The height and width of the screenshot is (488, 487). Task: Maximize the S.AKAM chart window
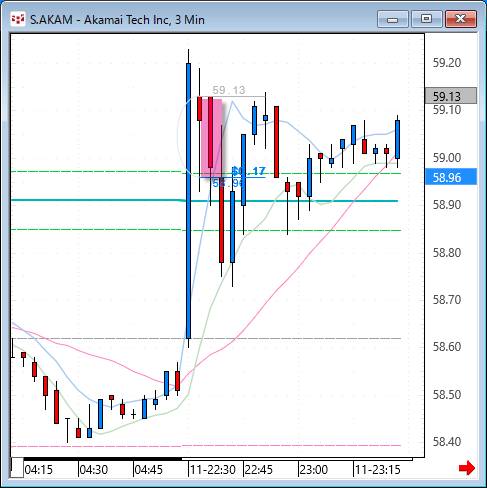pyautogui.click(x=426, y=19)
